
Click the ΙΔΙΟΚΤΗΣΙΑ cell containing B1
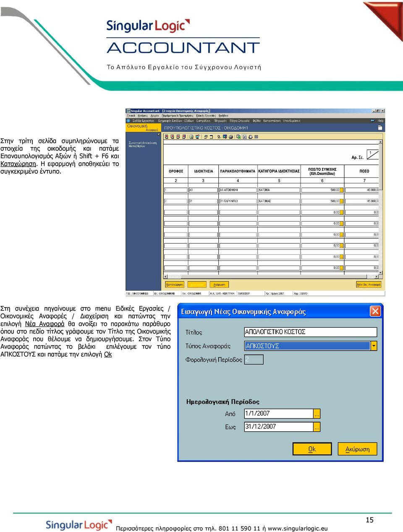pos(203,201)
